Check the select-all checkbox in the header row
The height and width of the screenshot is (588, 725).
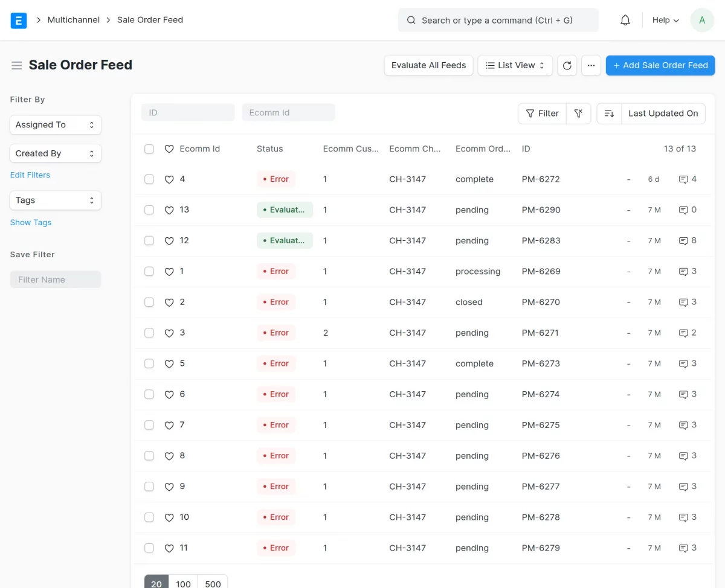(149, 149)
